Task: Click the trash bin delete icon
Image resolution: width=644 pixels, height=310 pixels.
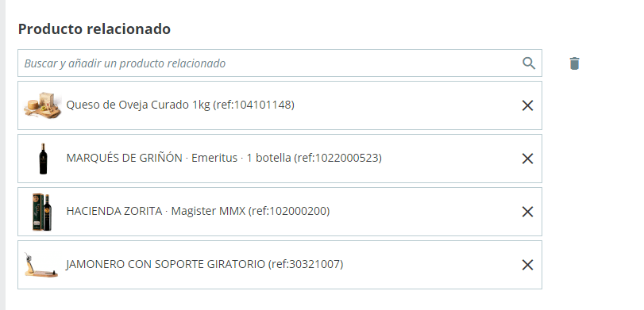Action: pos(574,63)
